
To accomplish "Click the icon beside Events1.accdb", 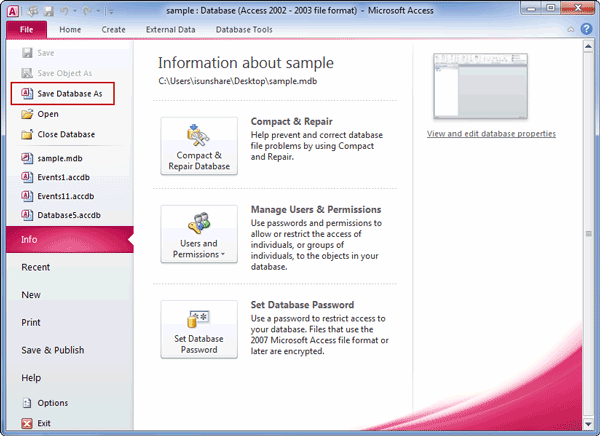I will point(27,177).
